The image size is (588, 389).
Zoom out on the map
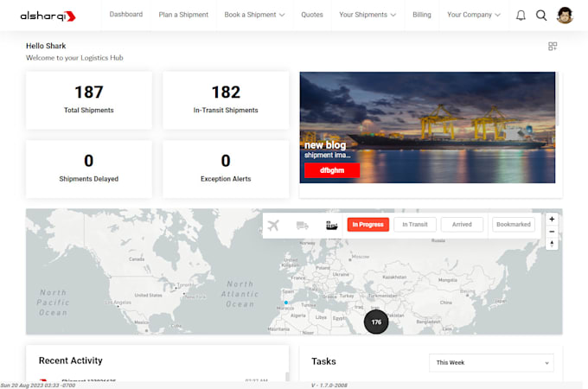pos(552,232)
